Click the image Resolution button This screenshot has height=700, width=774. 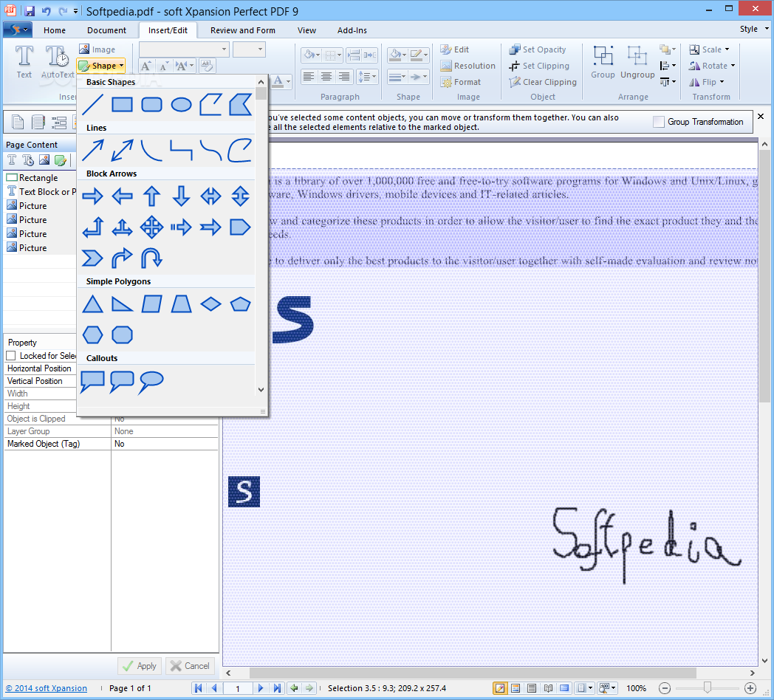tap(468, 66)
